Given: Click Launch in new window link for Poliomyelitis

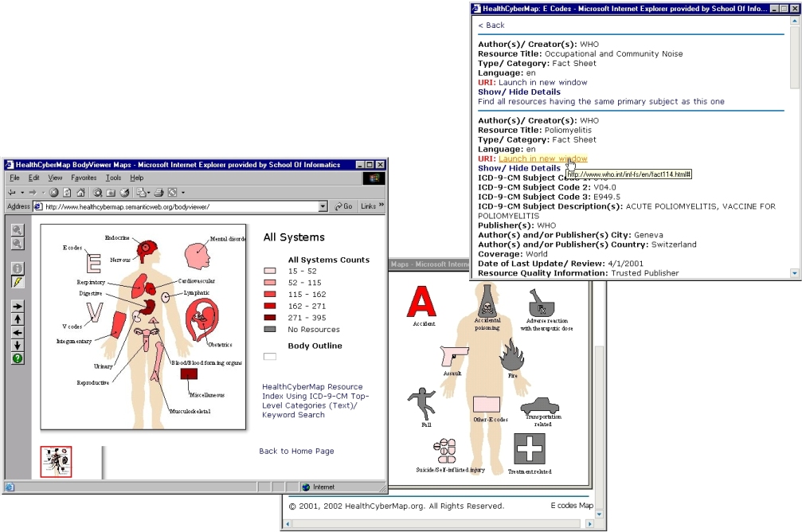Looking at the screenshot, I should (x=543, y=158).
